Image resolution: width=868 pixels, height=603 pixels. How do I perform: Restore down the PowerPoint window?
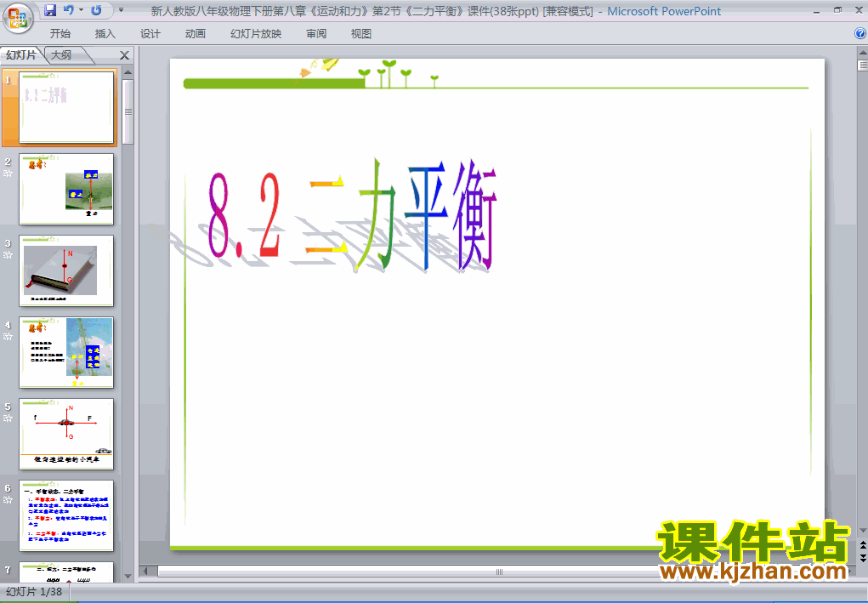click(837, 10)
